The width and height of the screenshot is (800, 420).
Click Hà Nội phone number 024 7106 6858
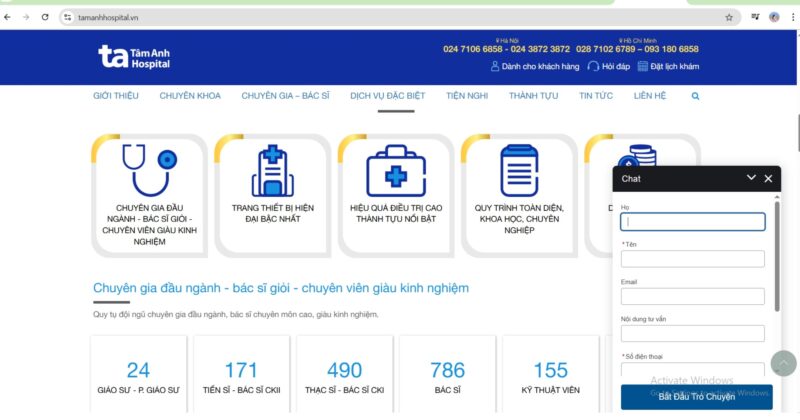point(472,49)
